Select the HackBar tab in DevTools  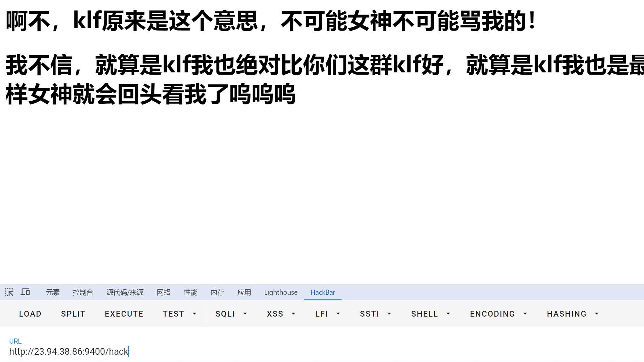323,292
